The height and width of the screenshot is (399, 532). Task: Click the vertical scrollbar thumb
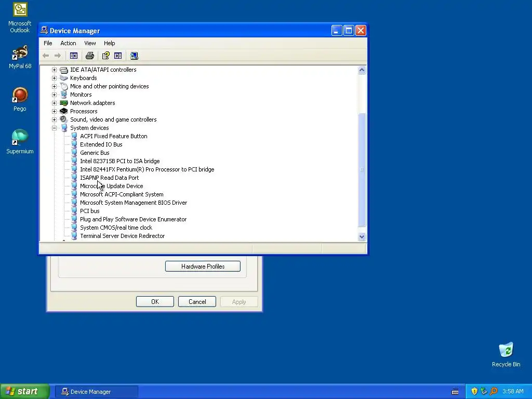(x=362, y=170)
